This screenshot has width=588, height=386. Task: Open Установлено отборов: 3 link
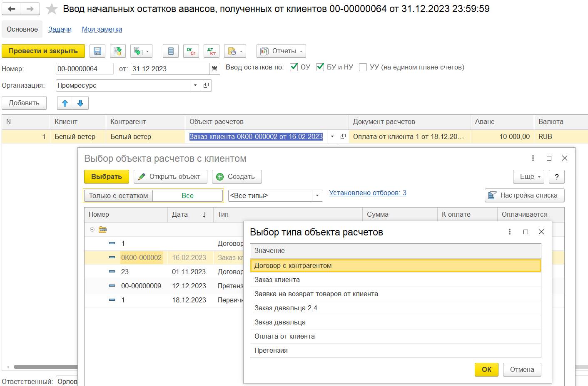(368, 193)
